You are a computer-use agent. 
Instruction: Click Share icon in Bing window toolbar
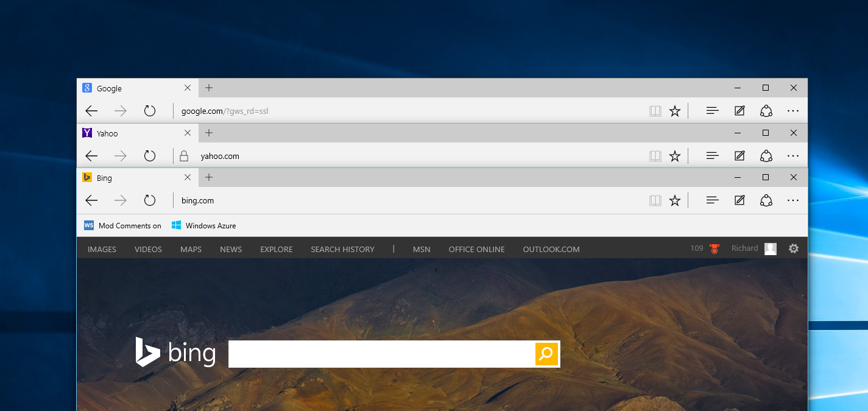[766, 200]
